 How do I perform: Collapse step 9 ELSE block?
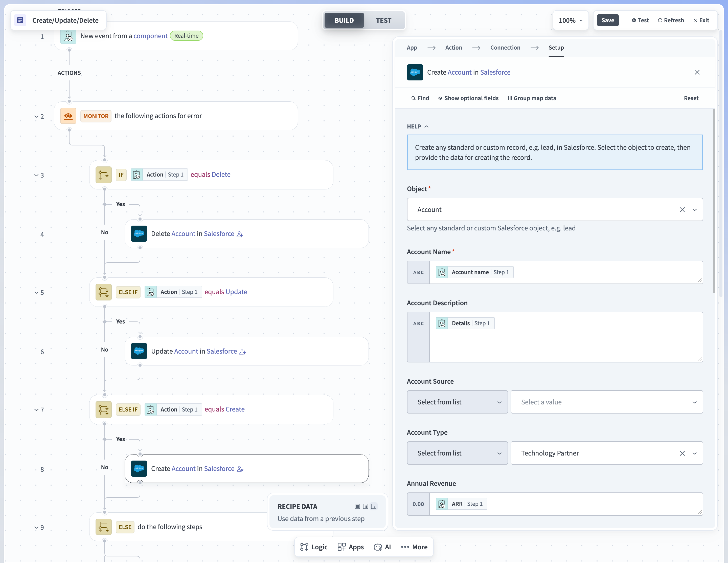coord(36,528)
